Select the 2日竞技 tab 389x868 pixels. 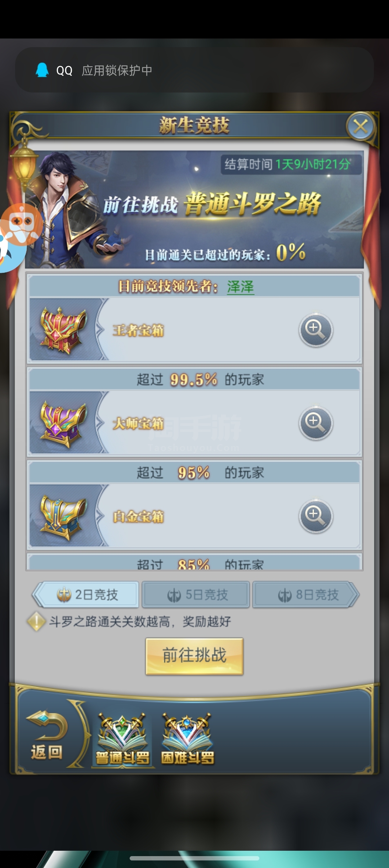coord(86,595)
